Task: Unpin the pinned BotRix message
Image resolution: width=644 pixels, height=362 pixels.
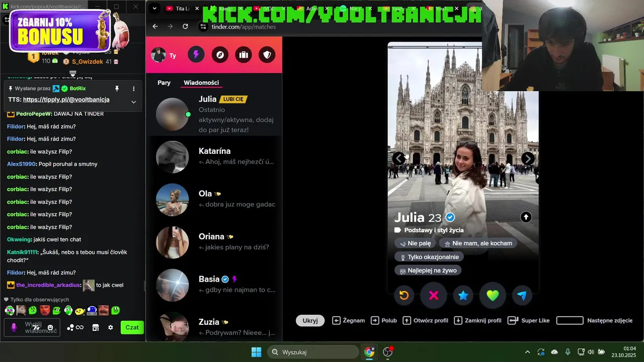Action: [117, 88]
